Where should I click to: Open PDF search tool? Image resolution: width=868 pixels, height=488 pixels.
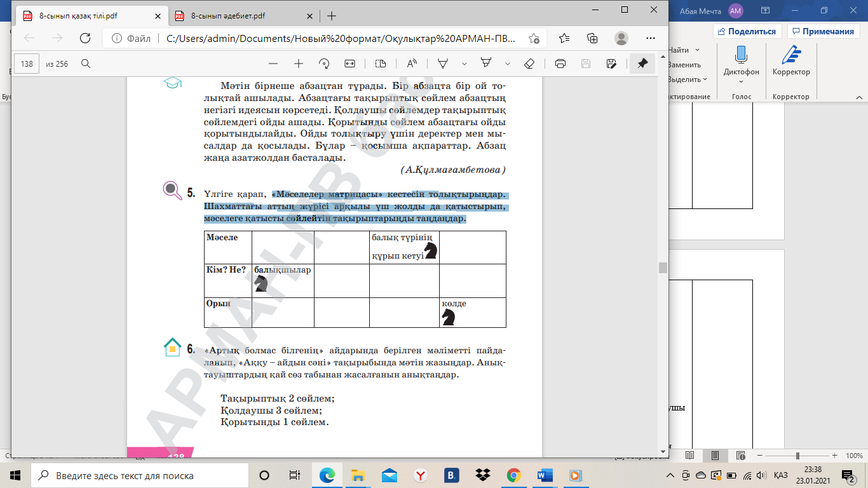pos(85,64)
